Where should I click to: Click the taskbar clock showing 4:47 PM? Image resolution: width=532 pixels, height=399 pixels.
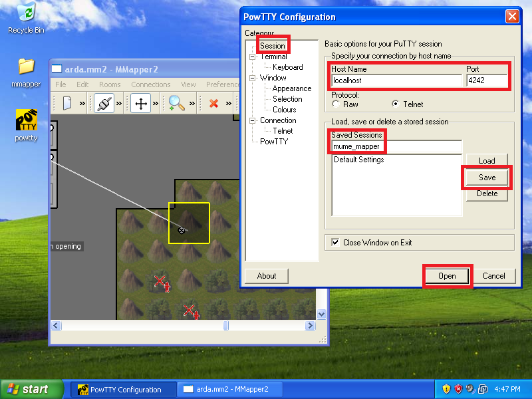tap(507, 389)
